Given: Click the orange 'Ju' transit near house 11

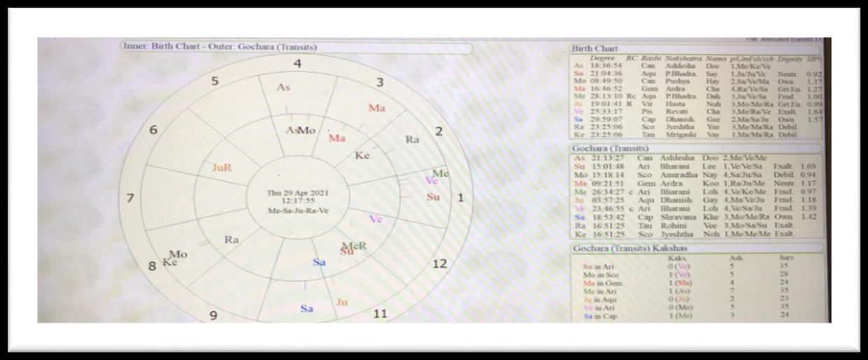Looking at the screenshot, I should click(x=342, y=302).
